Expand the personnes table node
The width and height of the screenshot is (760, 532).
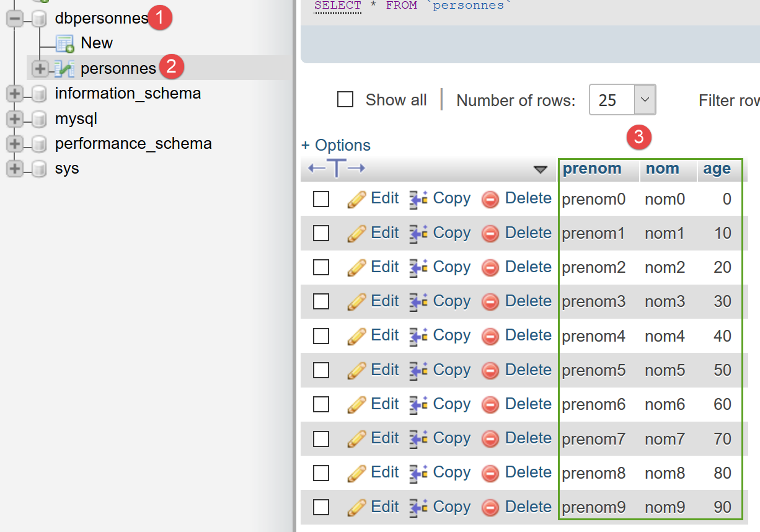click(40, 69)
